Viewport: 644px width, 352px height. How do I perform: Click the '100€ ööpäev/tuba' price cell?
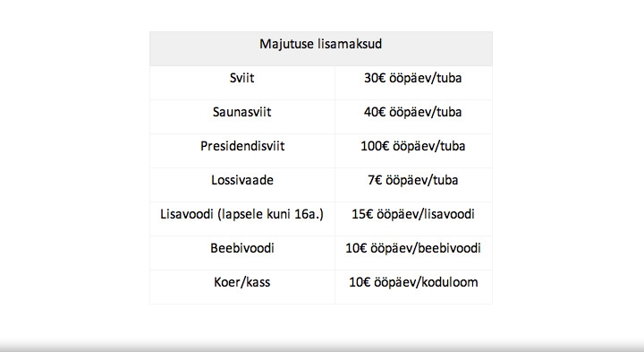click(413, 150)
